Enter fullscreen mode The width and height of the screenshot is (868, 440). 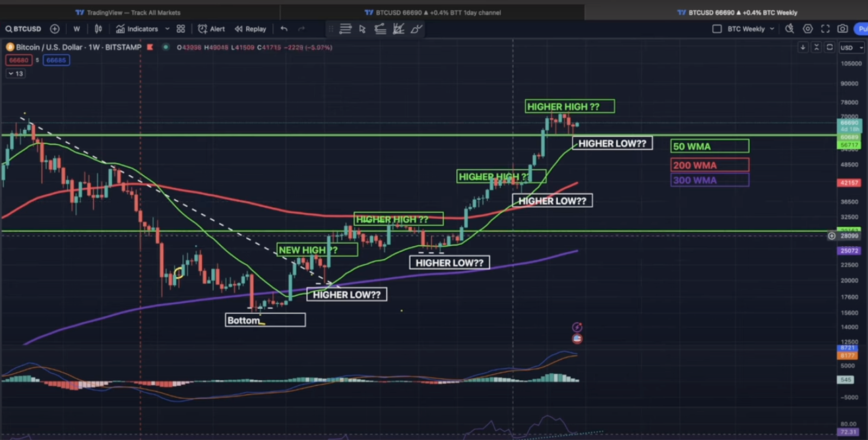click(x=825, y=29)
